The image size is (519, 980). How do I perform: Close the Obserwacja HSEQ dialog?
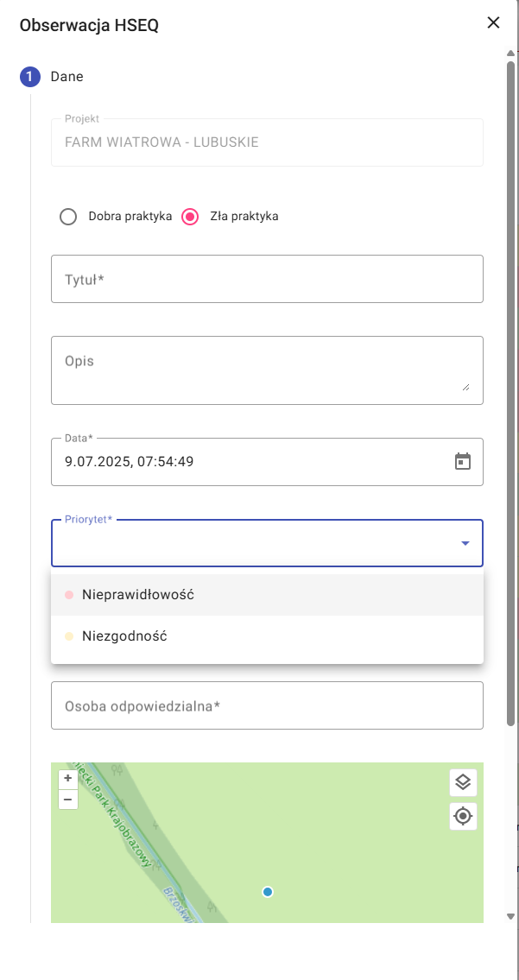point(493,23)
